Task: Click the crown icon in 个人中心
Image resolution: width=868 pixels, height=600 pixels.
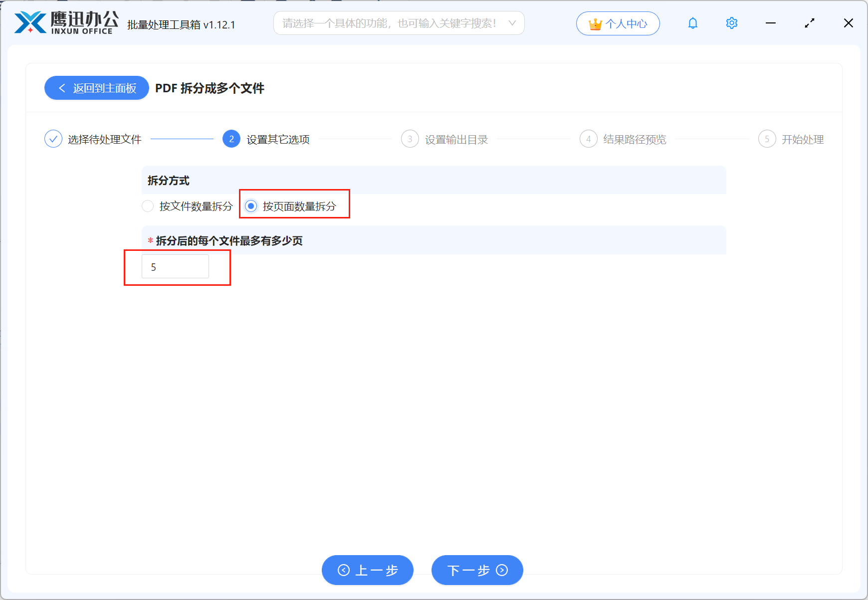Action: click(594, 23)
